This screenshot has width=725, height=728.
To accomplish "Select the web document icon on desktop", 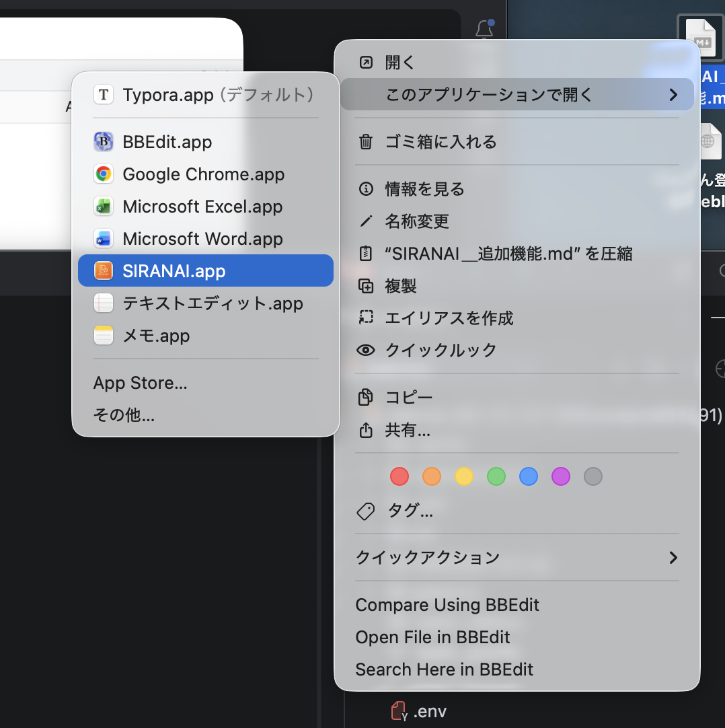I will [x=710, y=141].
